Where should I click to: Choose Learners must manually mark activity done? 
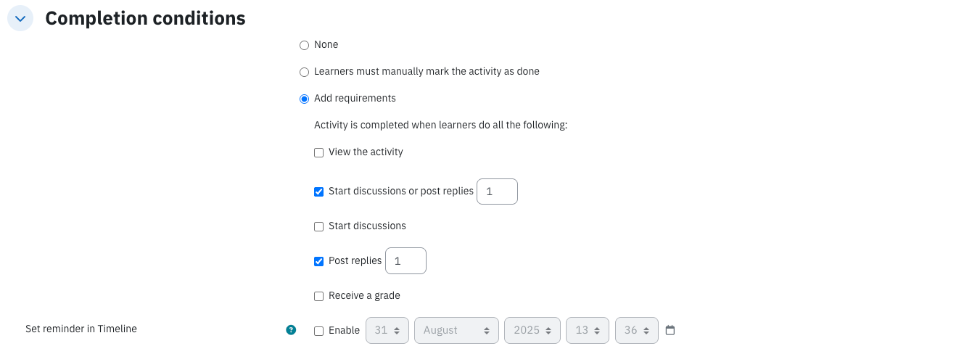305,72
